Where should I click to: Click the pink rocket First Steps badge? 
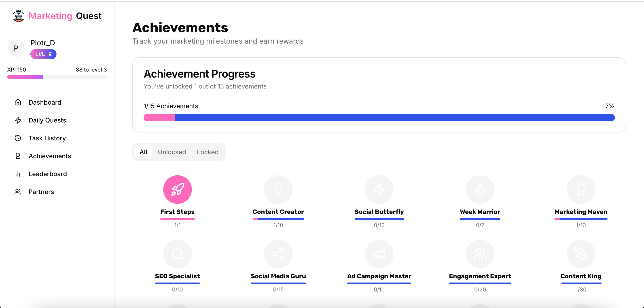click(177, 189)
